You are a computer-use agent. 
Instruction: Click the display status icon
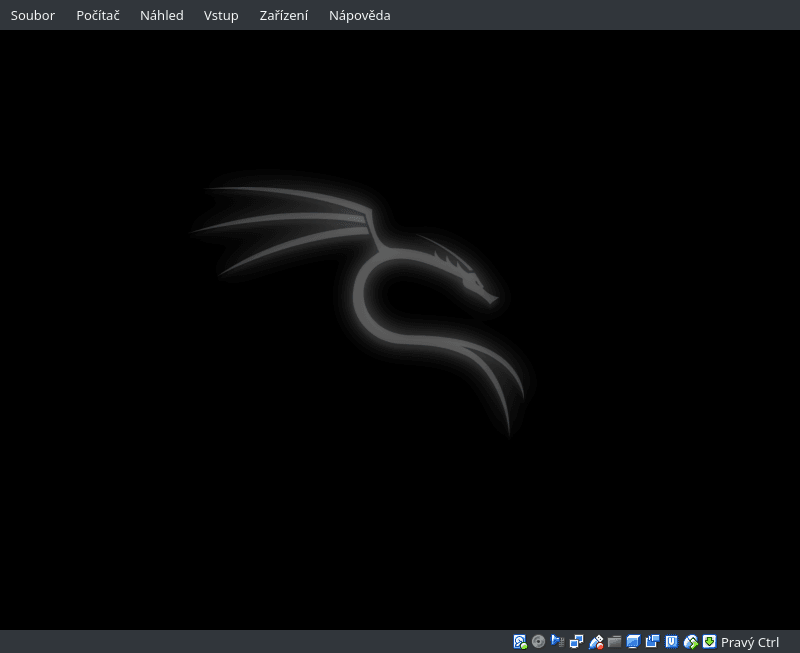tap(632, 641)
